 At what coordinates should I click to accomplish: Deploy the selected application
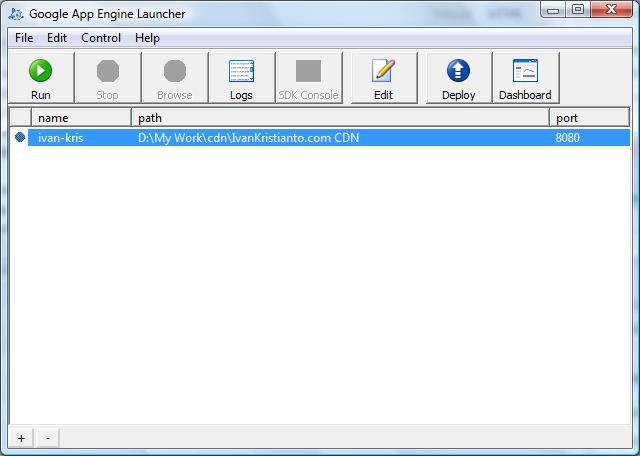pyautogui.click(x=458, y=78)
